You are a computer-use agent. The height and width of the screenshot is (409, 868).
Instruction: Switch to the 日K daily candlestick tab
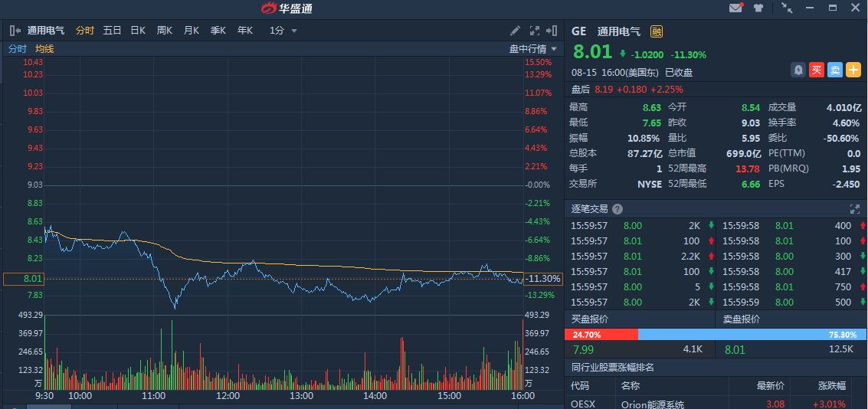(x=138, y=31)
